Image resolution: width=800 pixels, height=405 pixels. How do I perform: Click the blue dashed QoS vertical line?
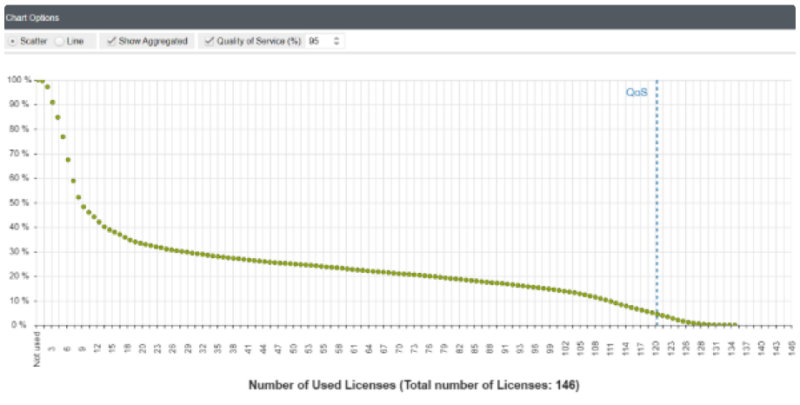[x=657, y=200]
